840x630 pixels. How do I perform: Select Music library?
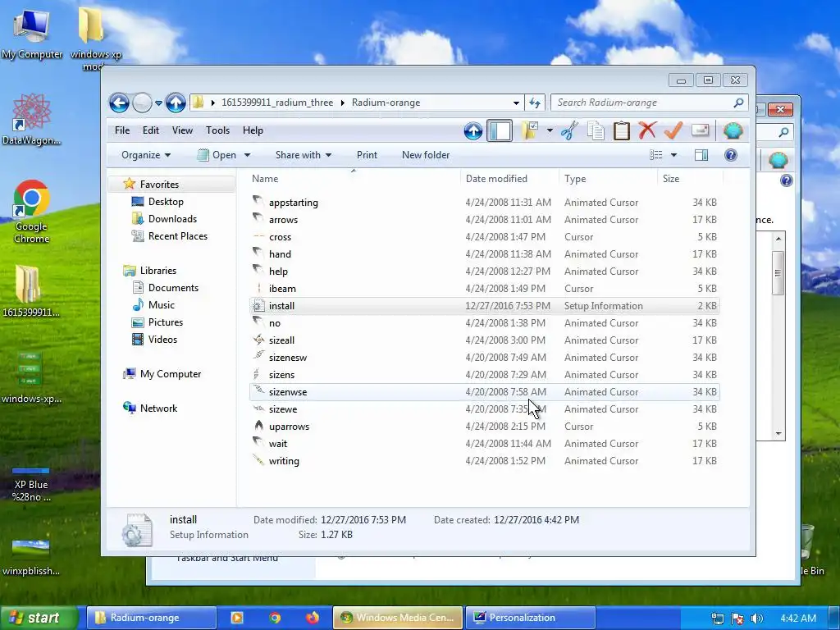pyautogui.click(x=162, y=305)
